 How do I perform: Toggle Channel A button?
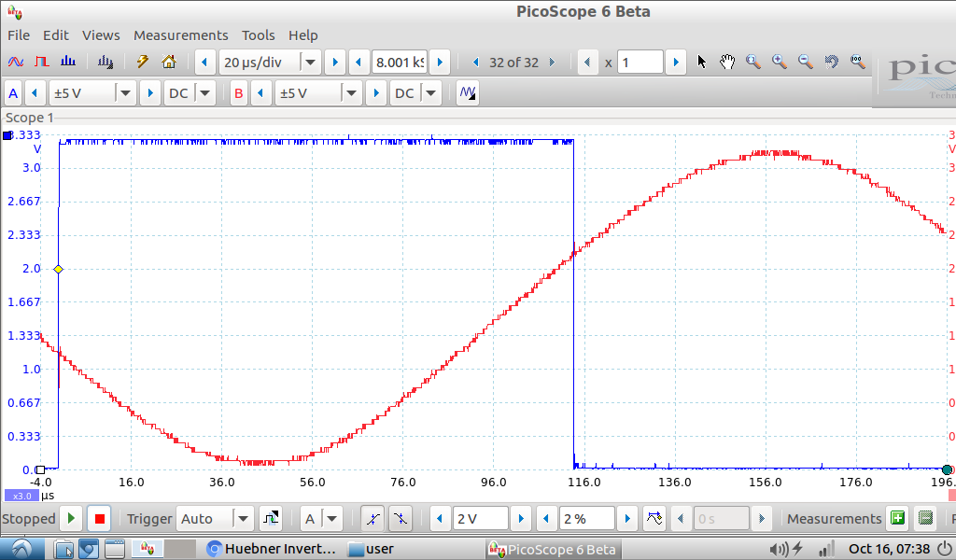point(13,93)
